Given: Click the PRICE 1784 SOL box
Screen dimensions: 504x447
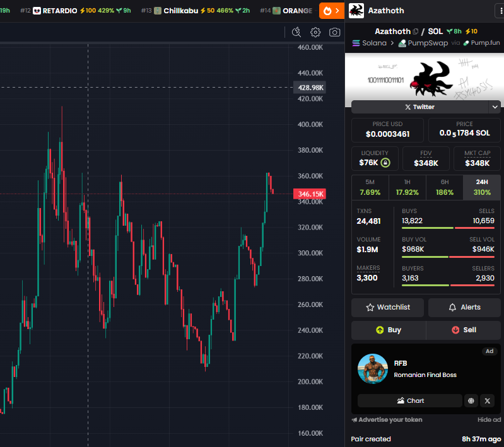Looking at the screenshot, I should (464, 130).
